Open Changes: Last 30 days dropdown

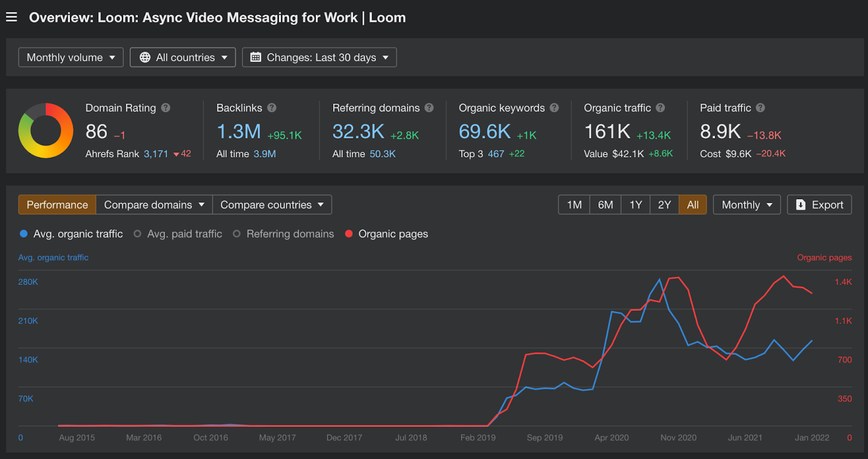(x=320, y=58)
